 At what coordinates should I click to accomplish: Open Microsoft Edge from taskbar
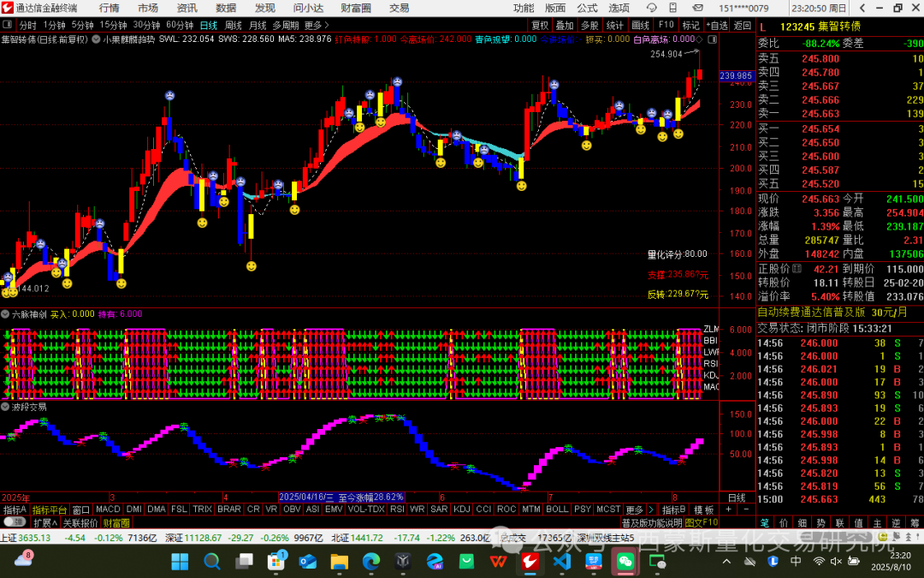pos(370,561)
